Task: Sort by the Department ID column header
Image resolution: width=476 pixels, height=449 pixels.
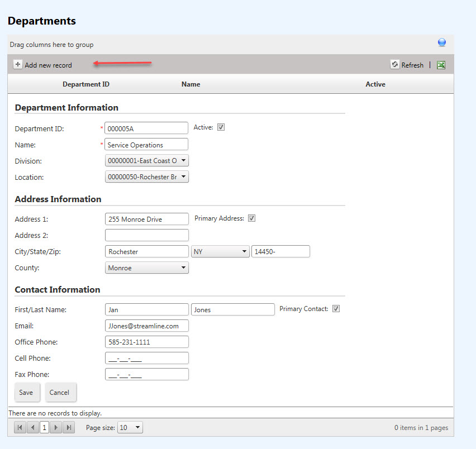Action: [x=86, y=84]
